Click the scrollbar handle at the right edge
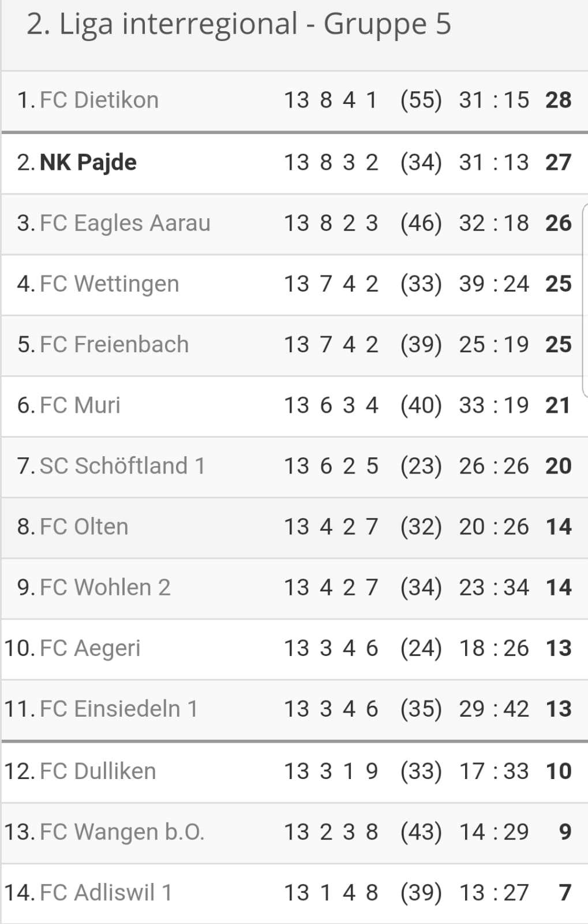This screenshot has height=924, width=588. (585, 300)
